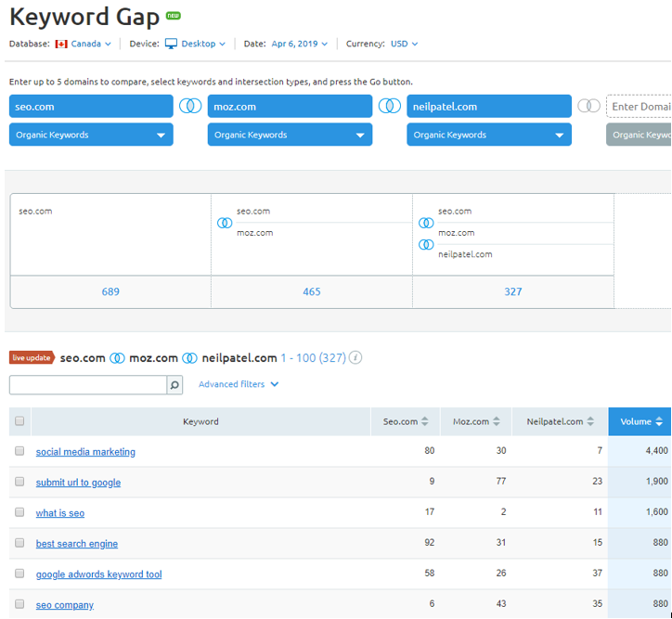The width and height of the screenshot is (672, 619).
Task: Click the Keyword column header
Action: point(201,421)
